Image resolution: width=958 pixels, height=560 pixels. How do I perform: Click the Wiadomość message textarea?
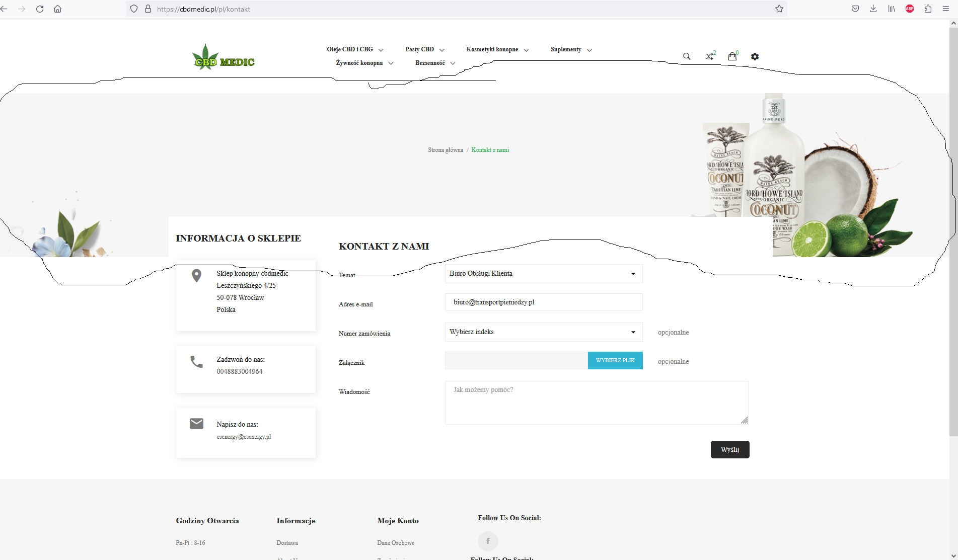click(597, 403)
